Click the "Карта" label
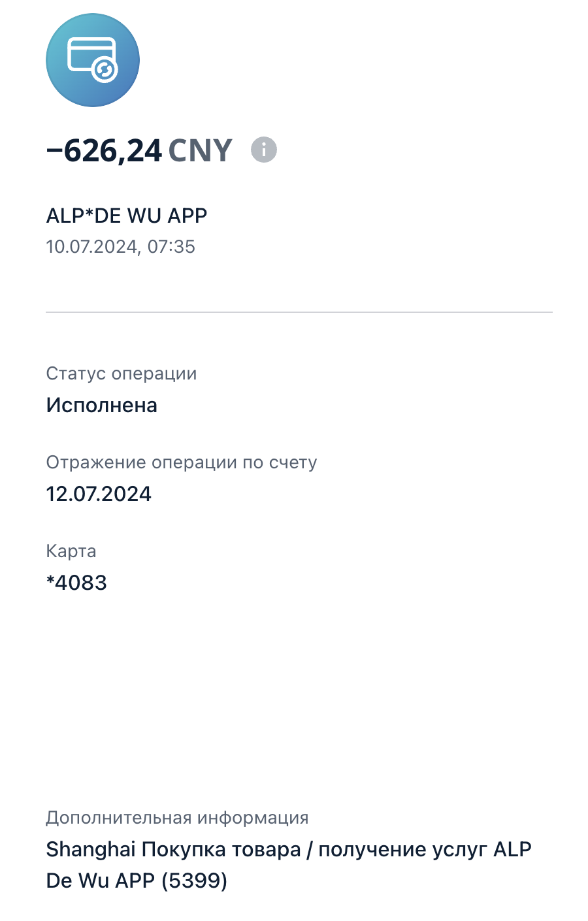Image resolution: width=588 pixels, height=921 pixels. pyautogui.click(x=71, y=551)
